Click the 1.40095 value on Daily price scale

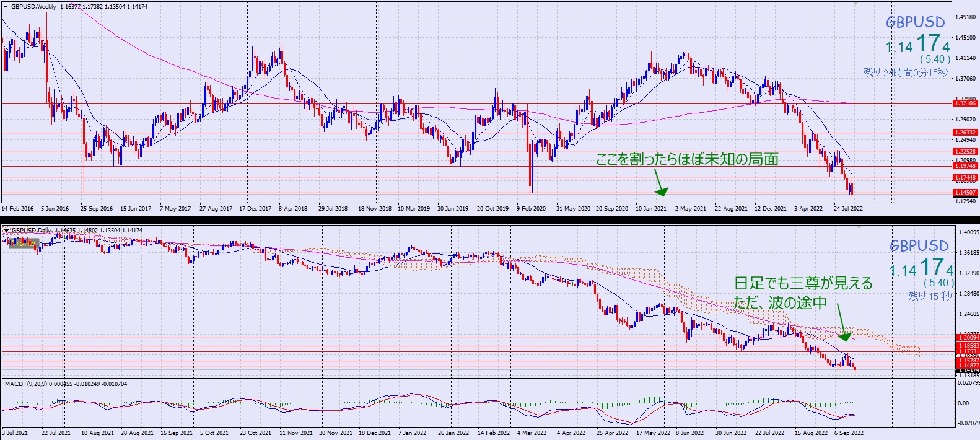(969, 232)
